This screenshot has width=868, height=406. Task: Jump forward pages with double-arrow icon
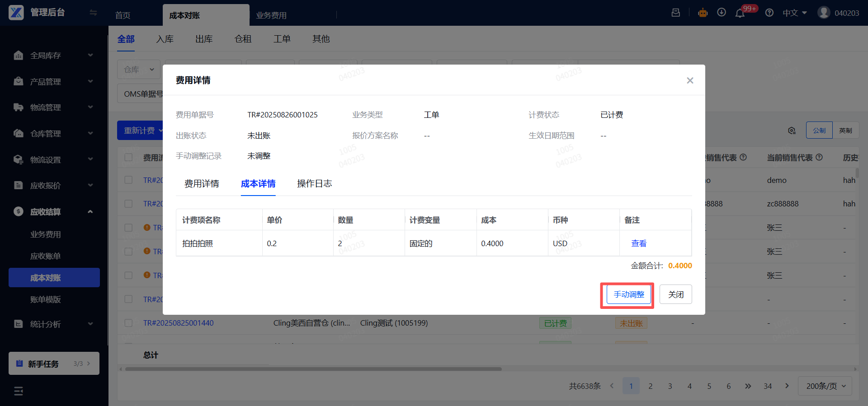click(x=748, y=386)
